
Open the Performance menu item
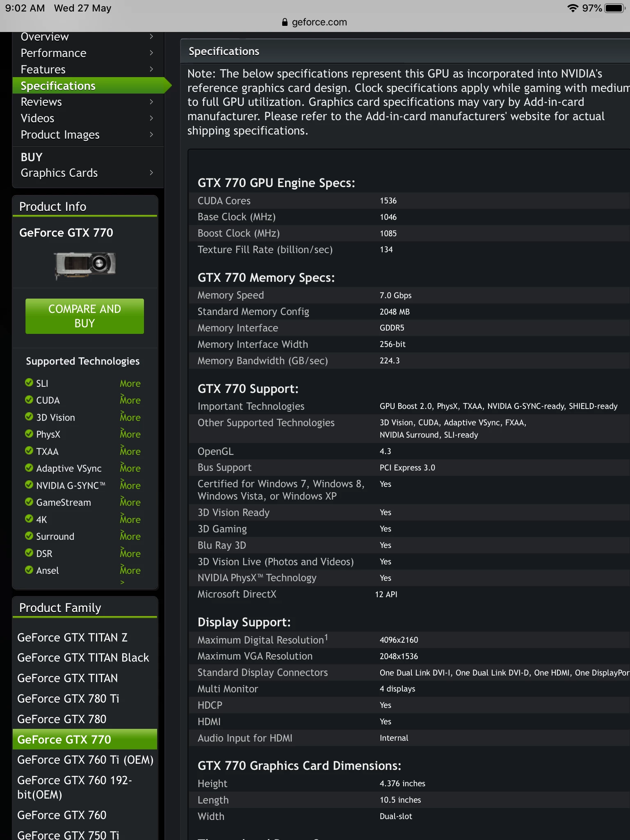click(53, 53)
